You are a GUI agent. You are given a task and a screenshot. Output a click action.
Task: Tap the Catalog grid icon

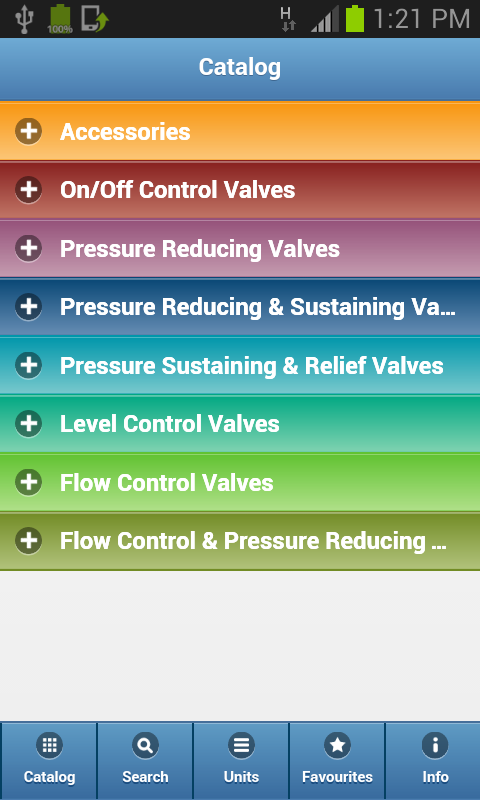coord(49,746)
